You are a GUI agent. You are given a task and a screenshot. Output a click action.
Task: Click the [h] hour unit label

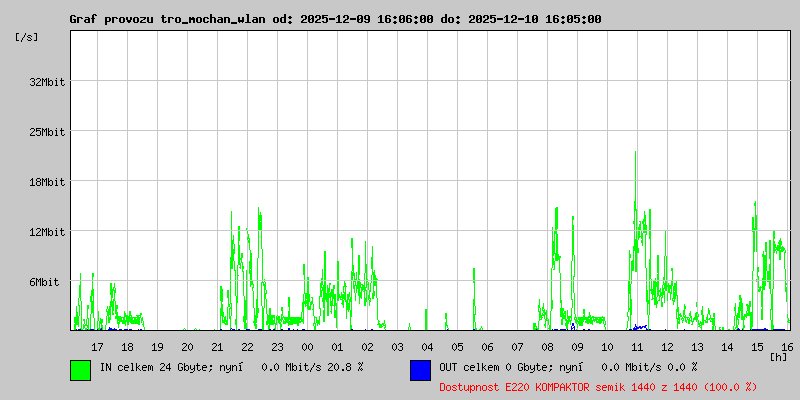pos(779,356)
